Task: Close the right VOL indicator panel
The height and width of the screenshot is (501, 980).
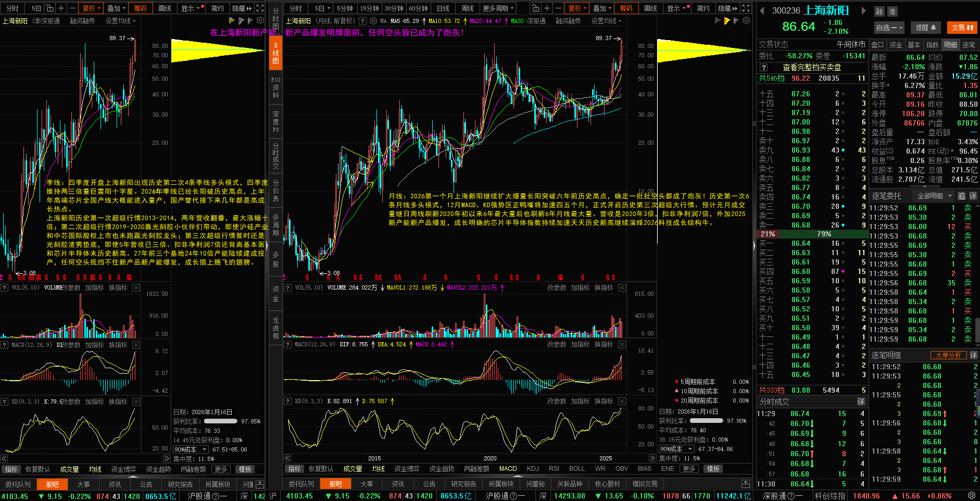Action: [622, 287]
